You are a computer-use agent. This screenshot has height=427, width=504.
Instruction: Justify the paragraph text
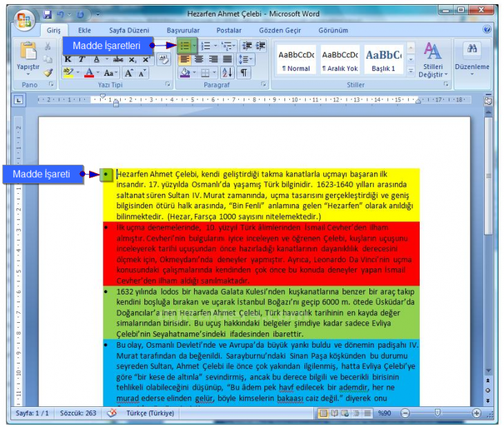(227, 59)
